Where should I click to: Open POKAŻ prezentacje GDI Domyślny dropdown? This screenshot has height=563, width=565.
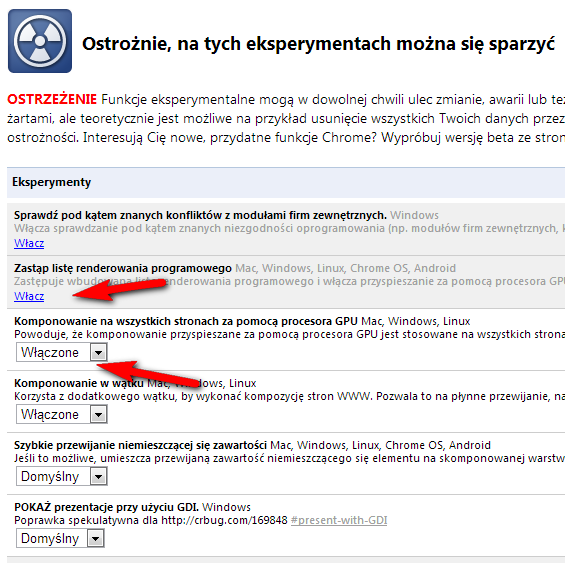click(x=60, y=538)
